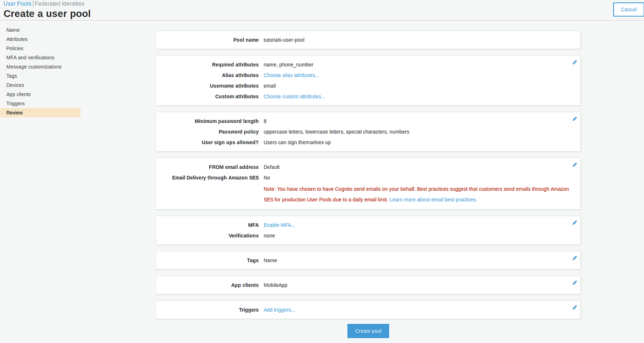The width and height of the screenshot is (644, 343).
Task: Edit attributes section with pencil icon
Action: [x=575, y=62]
